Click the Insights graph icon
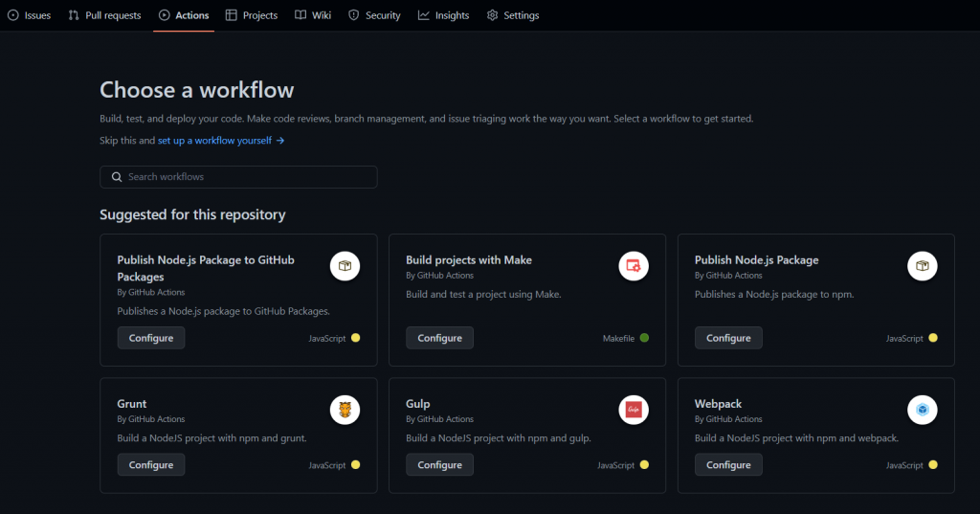 coord(424,15)
